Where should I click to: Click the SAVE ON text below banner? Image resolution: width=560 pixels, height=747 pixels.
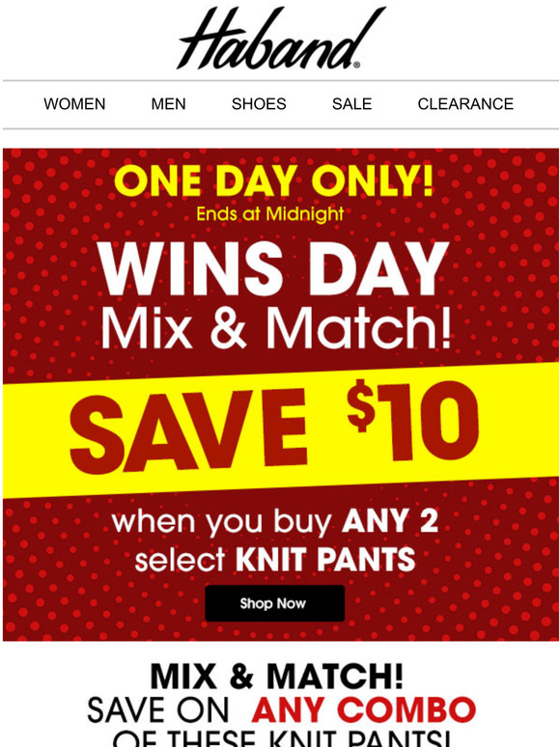(x=158, y=709)
